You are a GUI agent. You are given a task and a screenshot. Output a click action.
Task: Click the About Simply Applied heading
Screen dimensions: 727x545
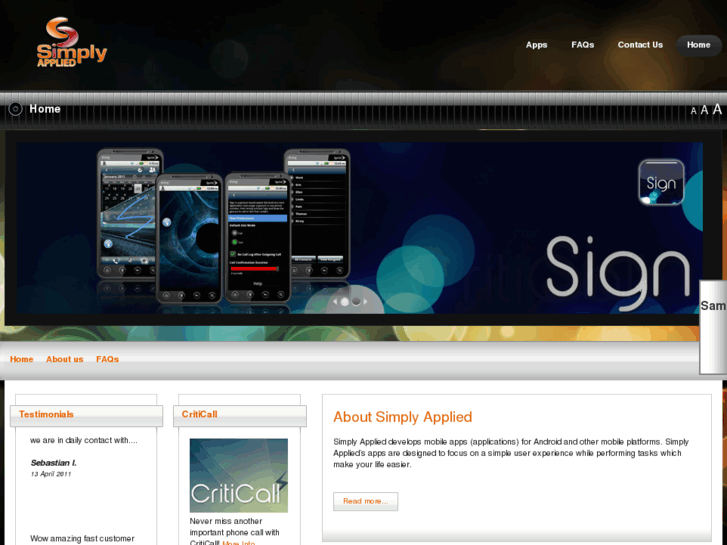pos(402,417)
